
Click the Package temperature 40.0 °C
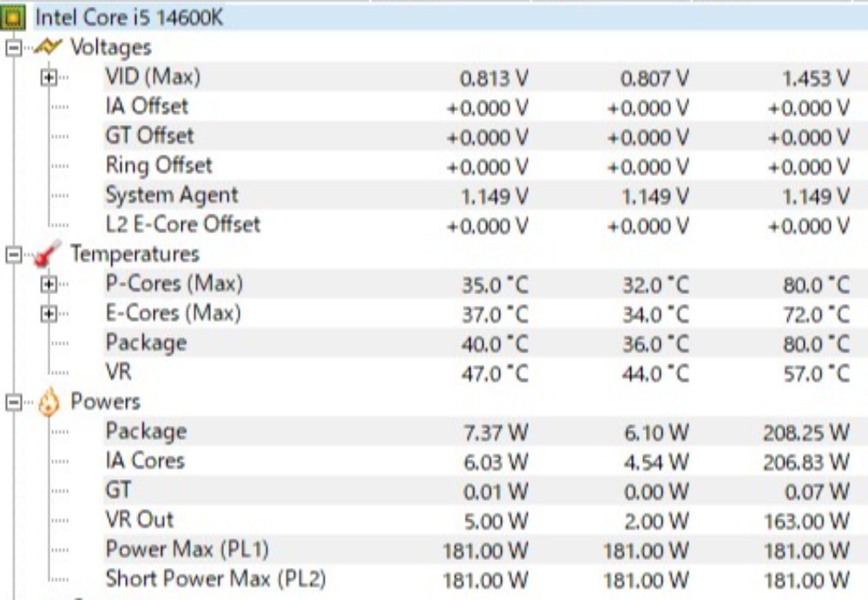pos(495,344)
